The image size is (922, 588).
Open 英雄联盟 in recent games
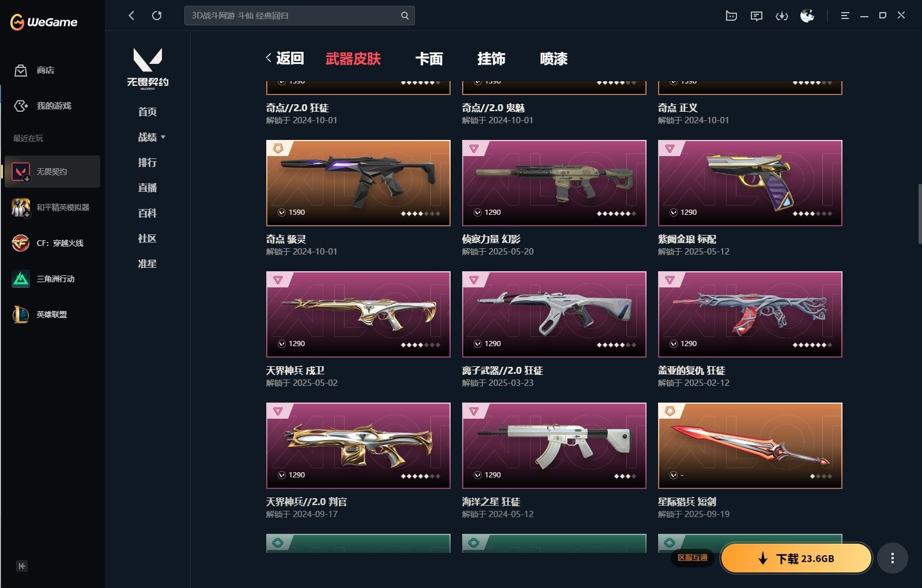(x=52, y=314)
